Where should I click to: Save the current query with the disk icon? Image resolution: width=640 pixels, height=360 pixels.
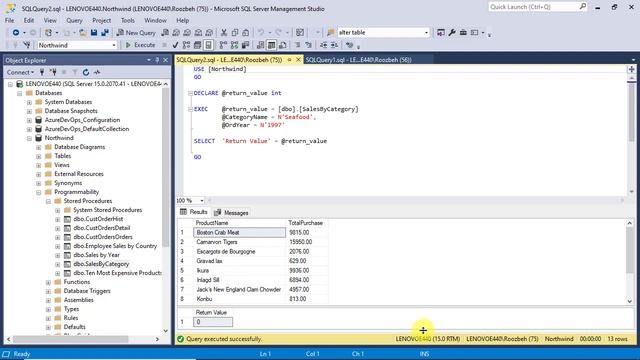tap(94, 33)
